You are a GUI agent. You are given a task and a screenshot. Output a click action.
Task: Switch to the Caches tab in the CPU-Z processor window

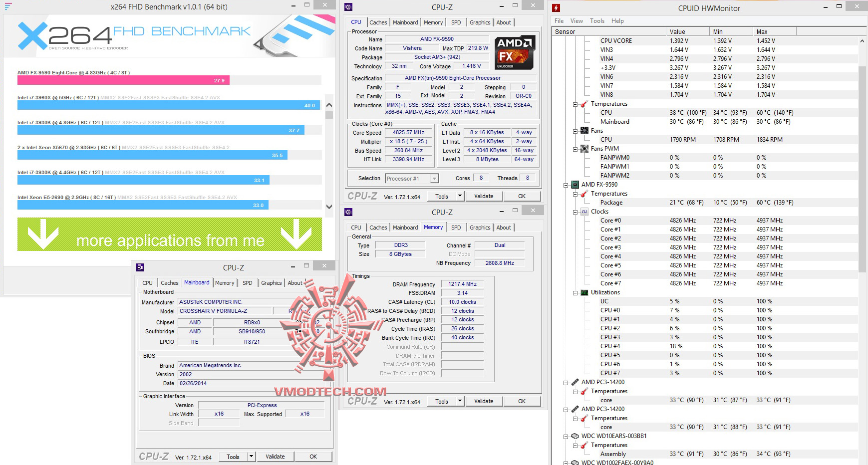(x=378, y=22)
